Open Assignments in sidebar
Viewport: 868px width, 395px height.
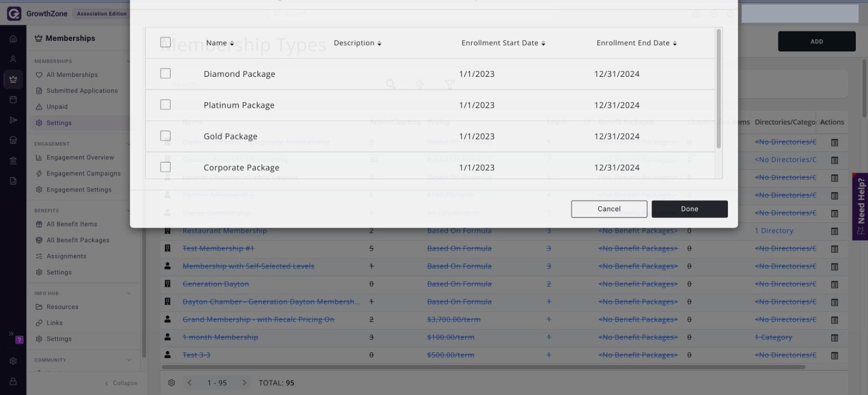66,256
